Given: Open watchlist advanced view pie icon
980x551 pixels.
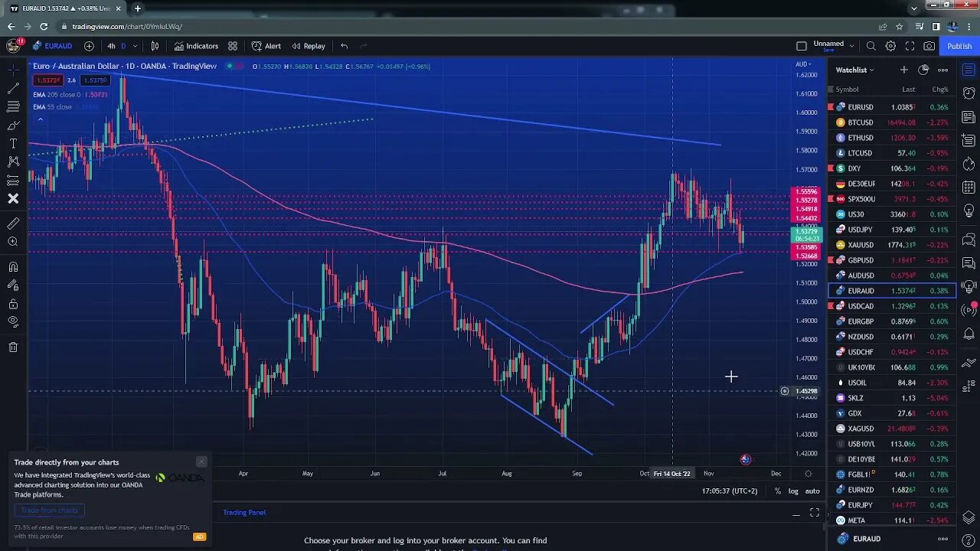Looking at the screenshot, I should tap(923, 70).
